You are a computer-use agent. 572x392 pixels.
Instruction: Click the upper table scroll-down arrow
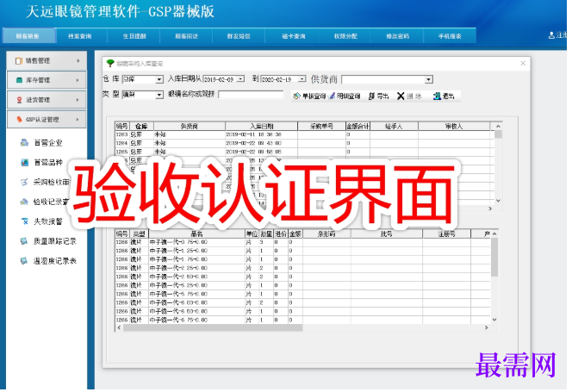pyautogui.click(x=498, y=201)
